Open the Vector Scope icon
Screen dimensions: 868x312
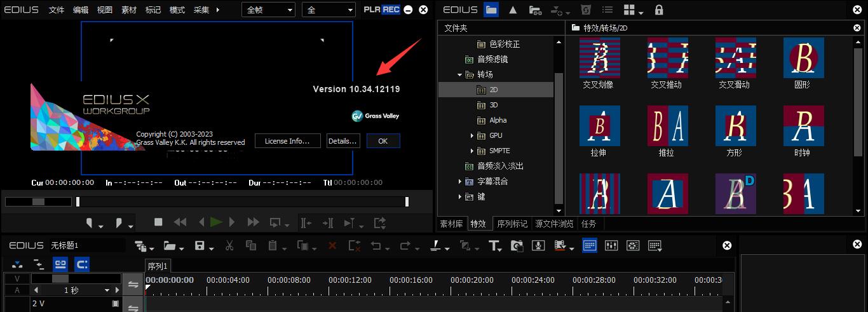tap(633, 245)
